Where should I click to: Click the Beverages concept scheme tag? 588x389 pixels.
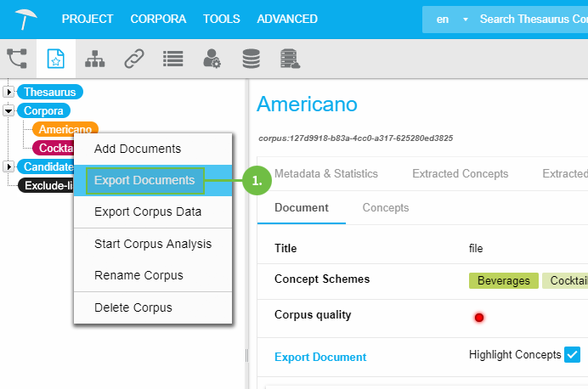(x=503, y=280)
